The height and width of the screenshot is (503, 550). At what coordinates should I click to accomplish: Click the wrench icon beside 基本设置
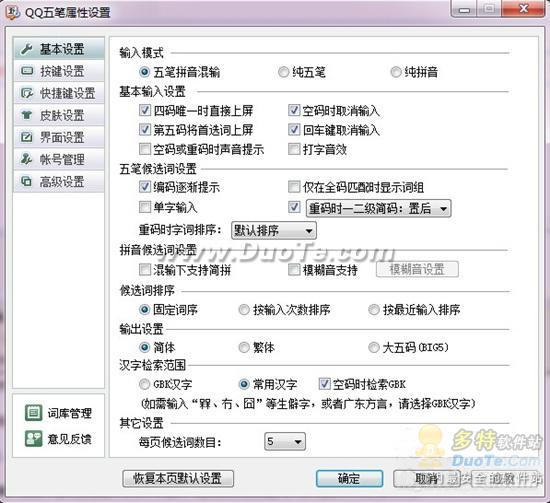(x=27, y=49)
